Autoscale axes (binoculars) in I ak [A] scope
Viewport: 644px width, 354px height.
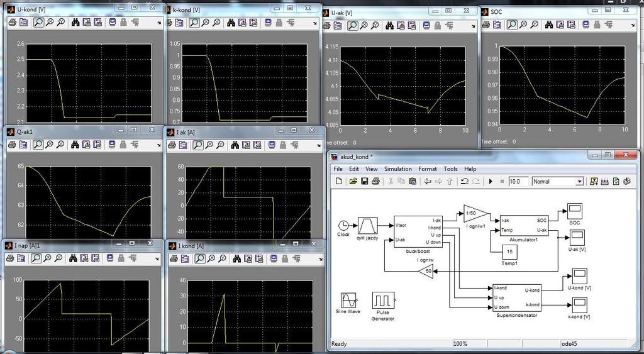(235, 145)
